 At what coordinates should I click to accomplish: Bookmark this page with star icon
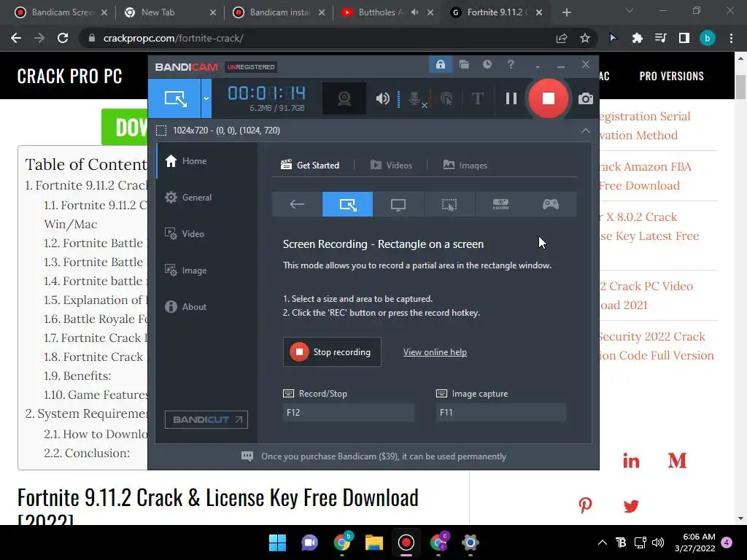[x=585, y=38]
